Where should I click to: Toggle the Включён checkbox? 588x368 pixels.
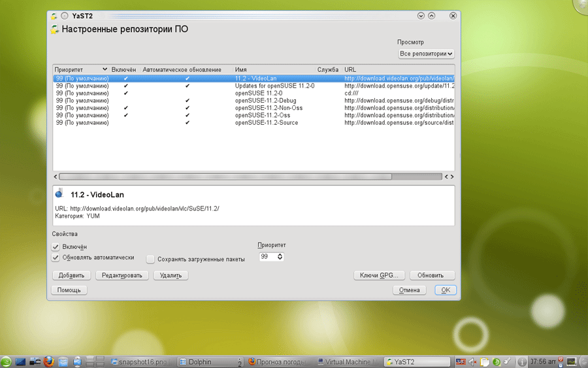click(x=56, y=247)
